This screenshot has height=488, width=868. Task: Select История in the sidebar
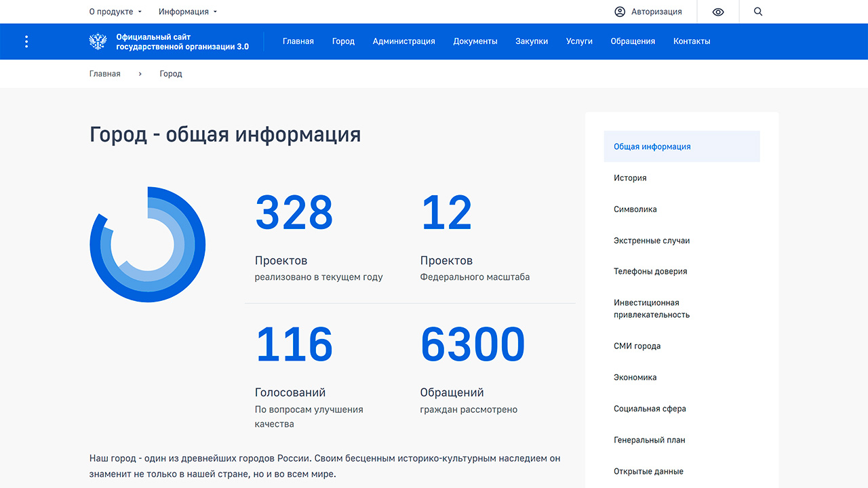click(x=630, y=178)
